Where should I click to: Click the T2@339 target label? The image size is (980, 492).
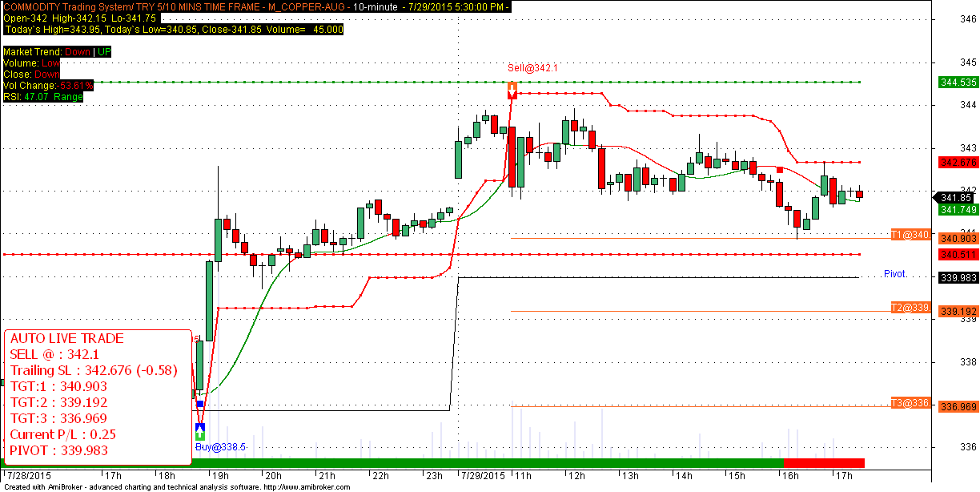point(910,308)
